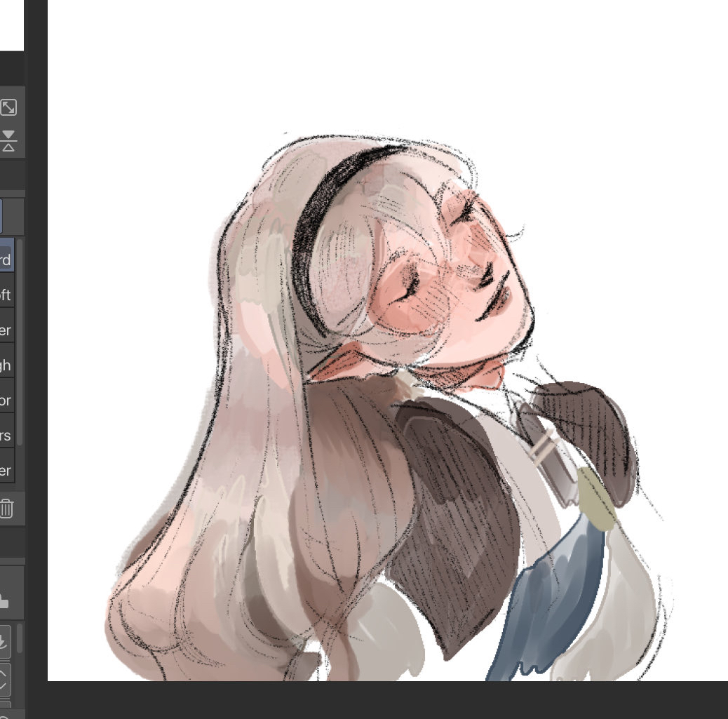This screenshot has height=719, width=728.
Task: Click the up chevron in the lower stepper
Action: pos(4,674)
